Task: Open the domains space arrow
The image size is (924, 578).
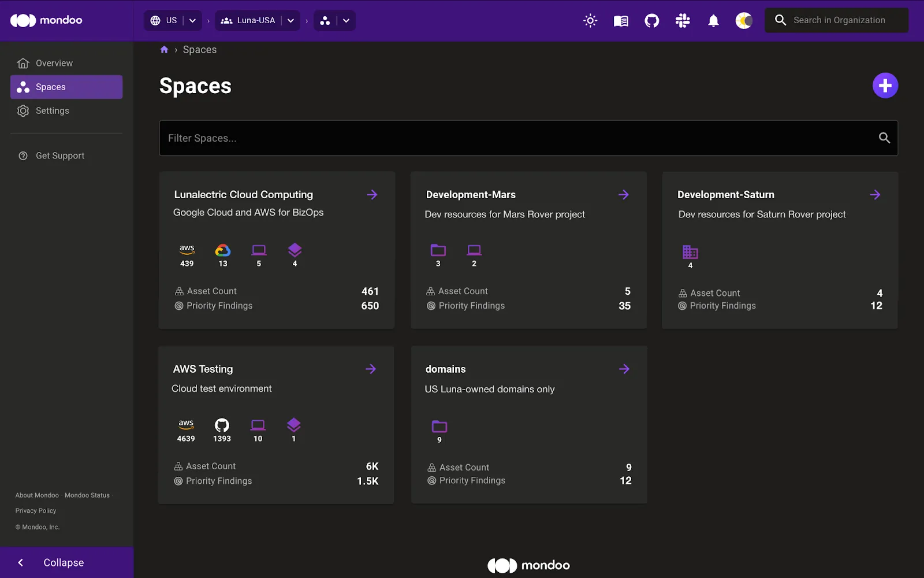Action: [x=624, y=369]
